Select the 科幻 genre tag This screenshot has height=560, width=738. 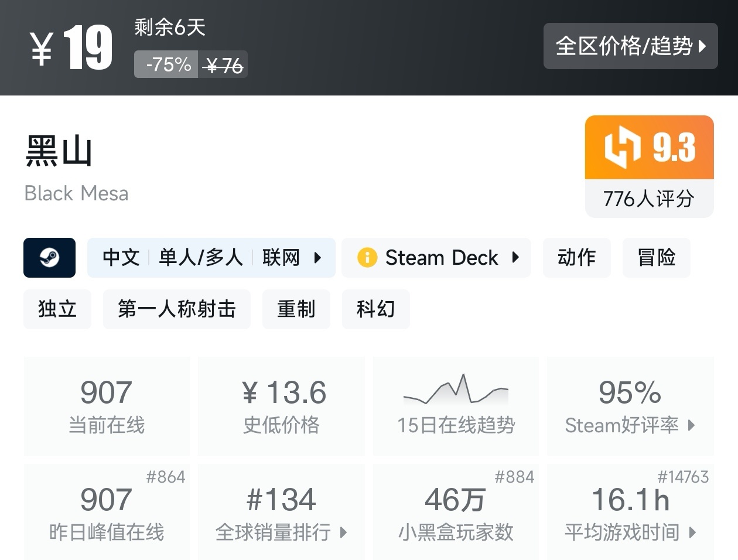point(375,309)
